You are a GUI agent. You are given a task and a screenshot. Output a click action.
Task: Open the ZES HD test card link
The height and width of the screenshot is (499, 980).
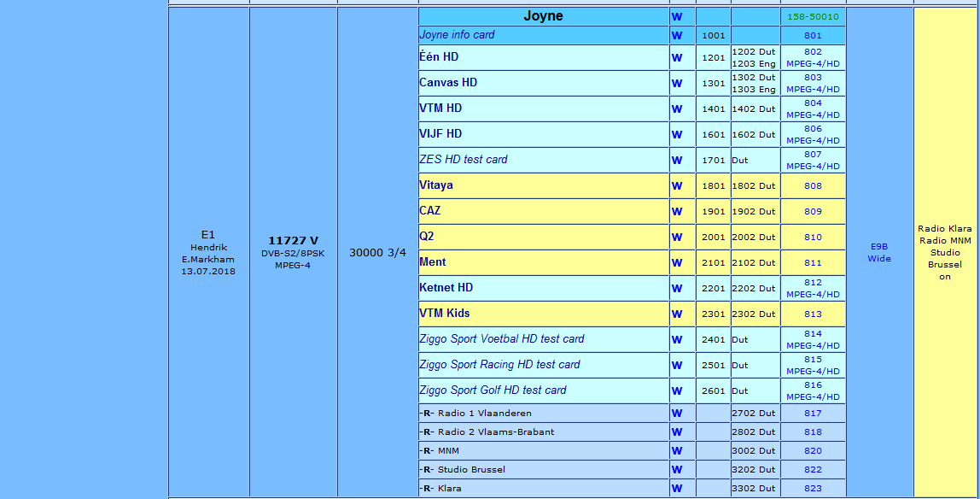pyautogui.click(x=464, y=160)
